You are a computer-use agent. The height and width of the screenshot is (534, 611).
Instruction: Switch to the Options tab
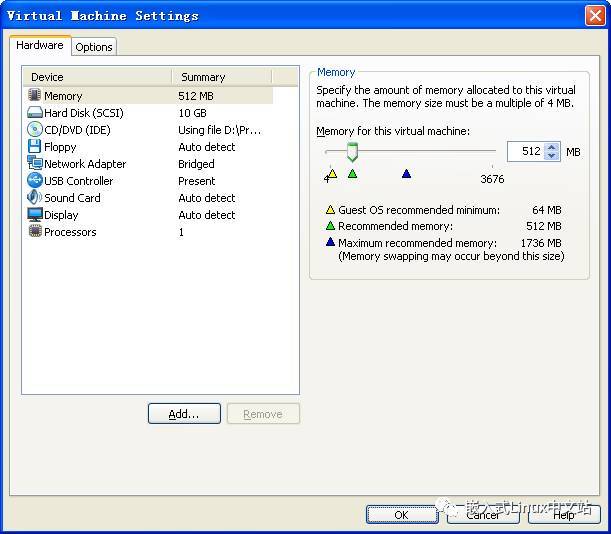(94, 47)
